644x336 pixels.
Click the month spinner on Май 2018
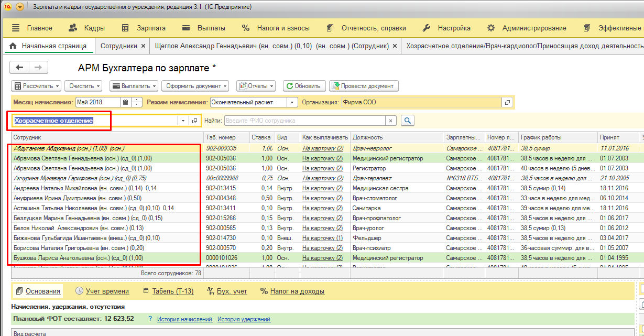(x=137, y=103)
